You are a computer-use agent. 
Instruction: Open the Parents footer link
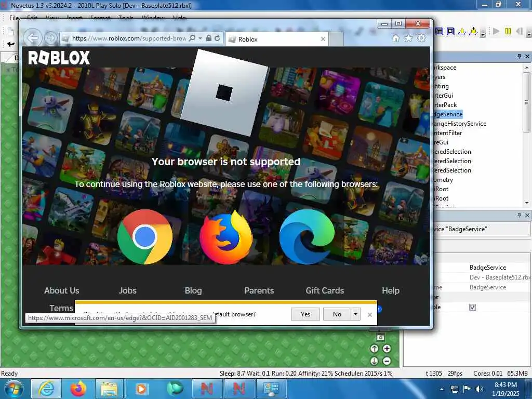tap(259, 291)
